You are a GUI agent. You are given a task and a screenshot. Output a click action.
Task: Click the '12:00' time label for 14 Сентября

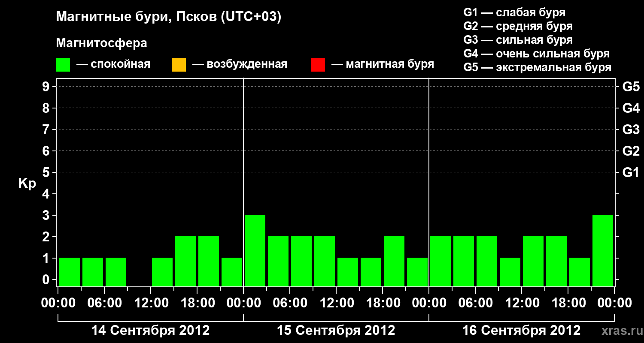pos(151,303)
